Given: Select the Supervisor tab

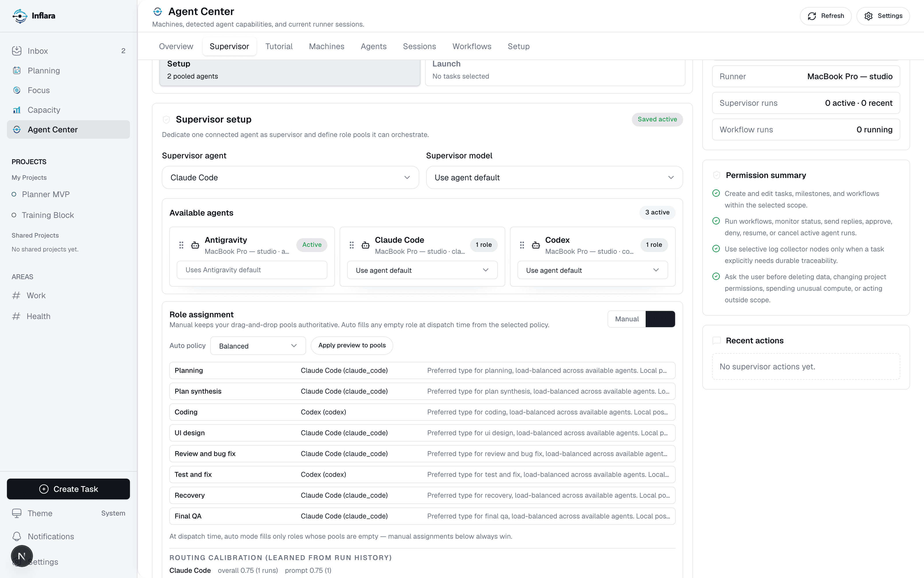Looking at the screenshot, I should [x=229, y=46].
